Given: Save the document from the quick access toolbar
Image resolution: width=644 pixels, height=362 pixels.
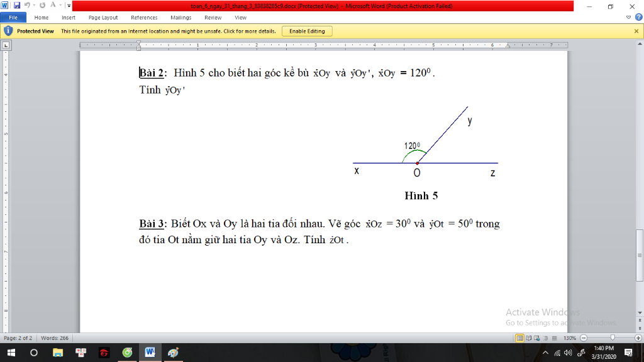Looking at the screenshot, I should (17, 6).
